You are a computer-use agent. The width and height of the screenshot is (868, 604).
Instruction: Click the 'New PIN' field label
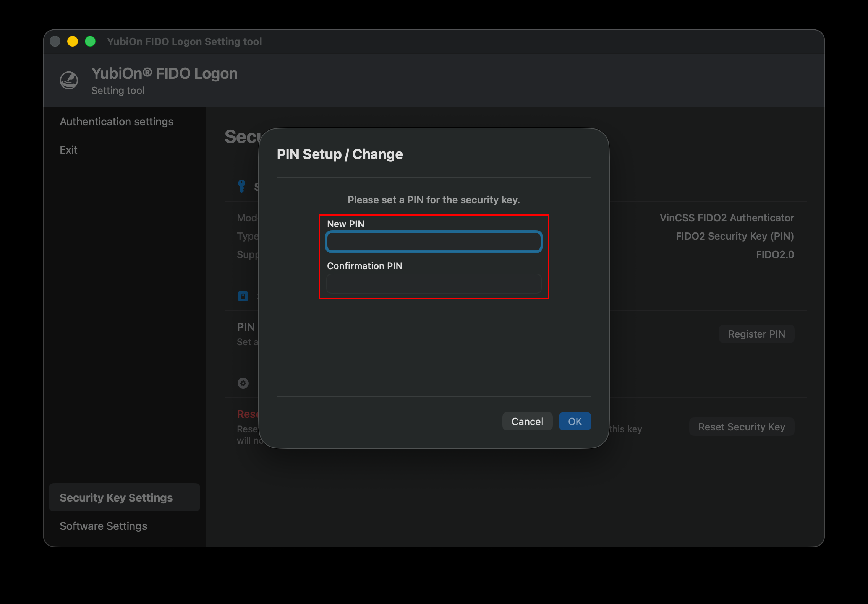(346, 224)
